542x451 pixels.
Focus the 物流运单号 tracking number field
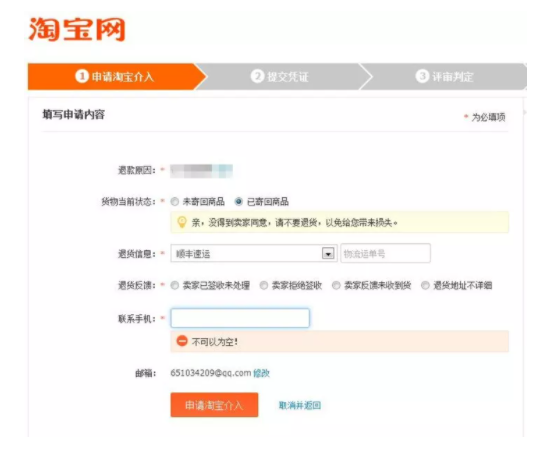pyautogui.click(x=385, y=254)
